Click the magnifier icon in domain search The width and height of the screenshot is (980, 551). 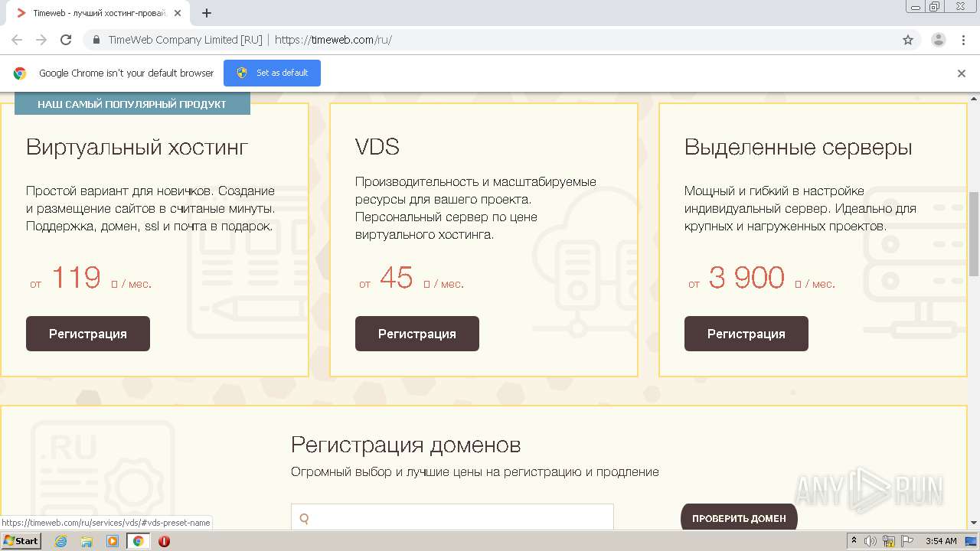click(304, 518)
